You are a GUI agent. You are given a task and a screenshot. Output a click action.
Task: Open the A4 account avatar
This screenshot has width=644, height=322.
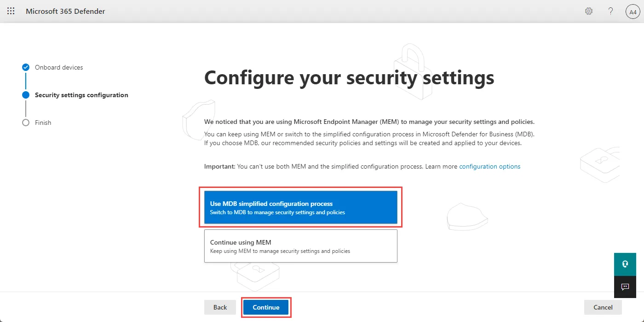coord(633,12)
